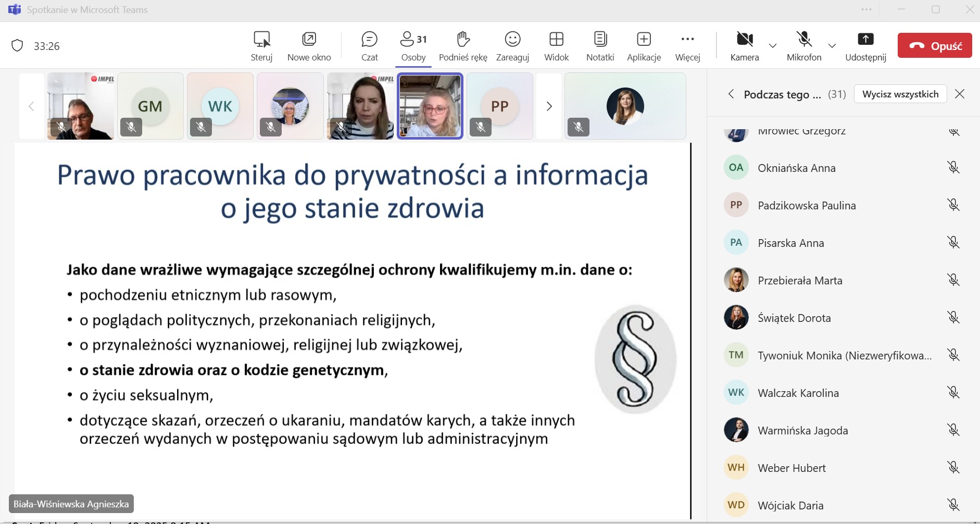Leave the meeting with Opuść button
This screenshot has height=524, width=980.
[x=935, y=46]
